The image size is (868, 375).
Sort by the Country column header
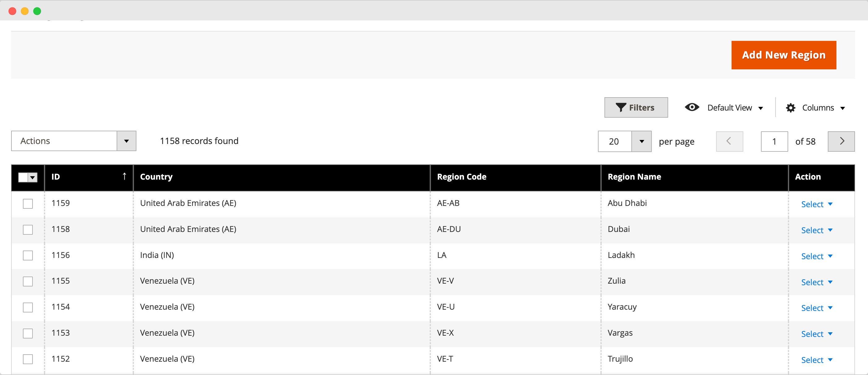pyautogui.click(x=156, y=177)
